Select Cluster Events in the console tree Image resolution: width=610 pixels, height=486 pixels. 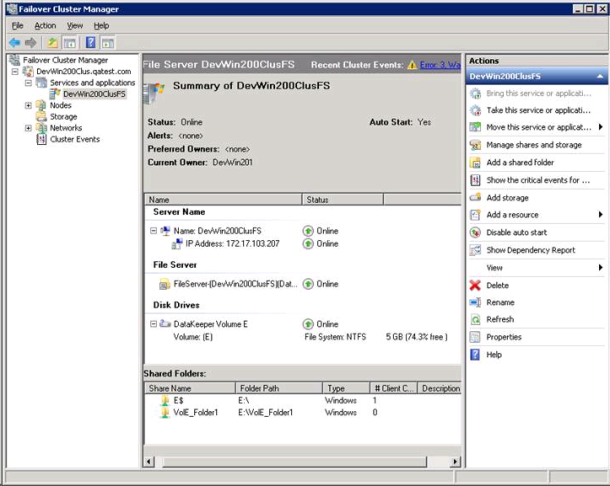tap(75, 139)
